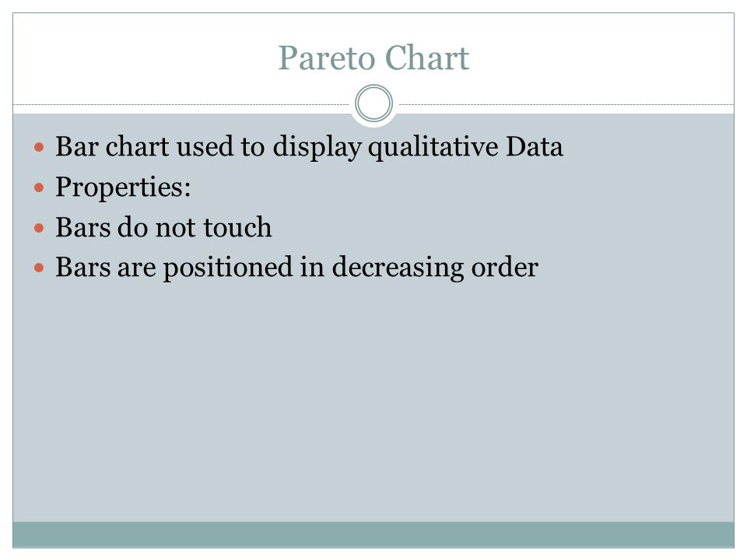Click the circle ornament below the title
This screenshot has width=747, height=560.
pyautogui.click(x=374, y=103)
